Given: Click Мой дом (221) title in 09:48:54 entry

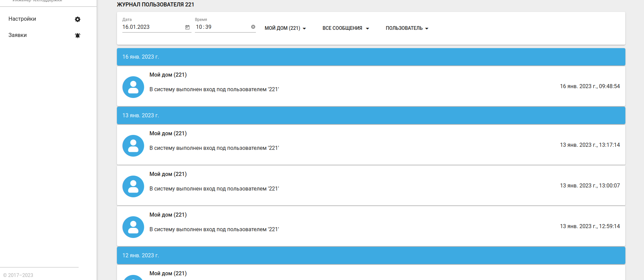Looking at the screenshot, I should tap(168, 75).
